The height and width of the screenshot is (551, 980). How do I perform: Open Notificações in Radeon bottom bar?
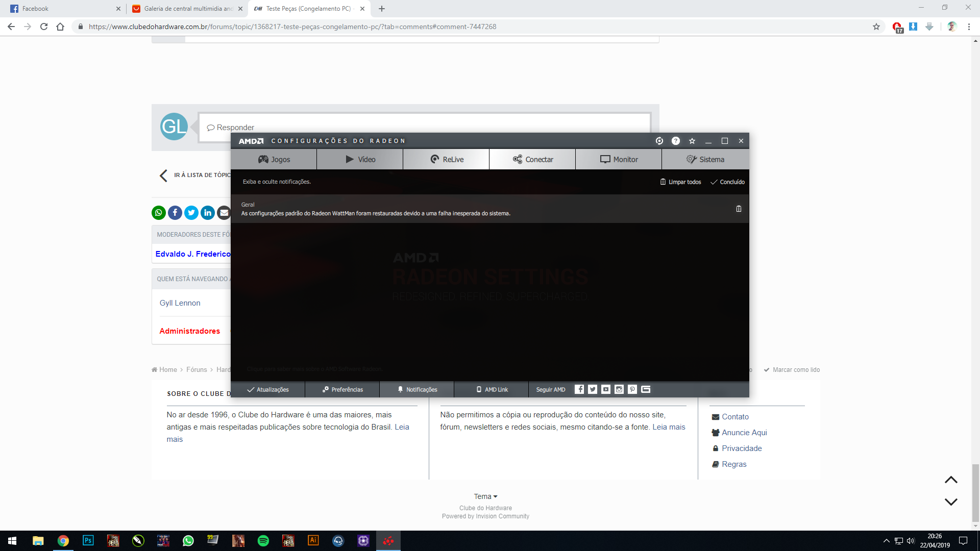pyautogui.click(x=417, y=389)
